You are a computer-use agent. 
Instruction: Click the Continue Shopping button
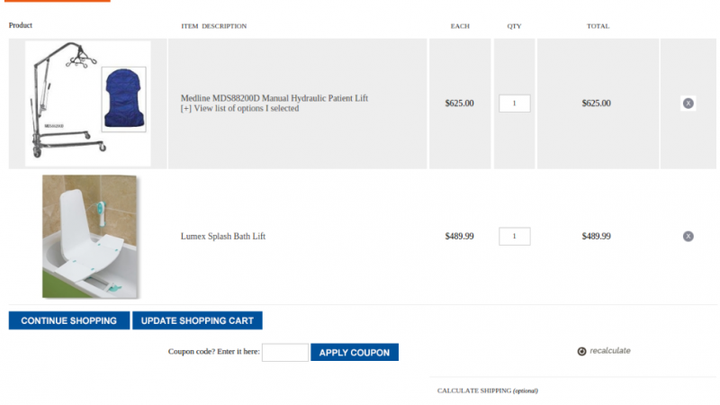click(69, 321)
